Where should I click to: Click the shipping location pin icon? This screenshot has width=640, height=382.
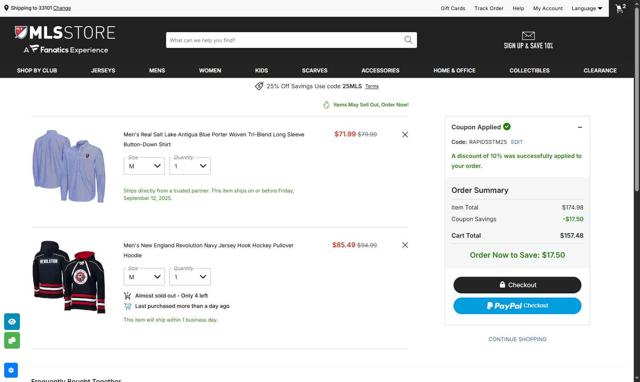coord(6,8)
